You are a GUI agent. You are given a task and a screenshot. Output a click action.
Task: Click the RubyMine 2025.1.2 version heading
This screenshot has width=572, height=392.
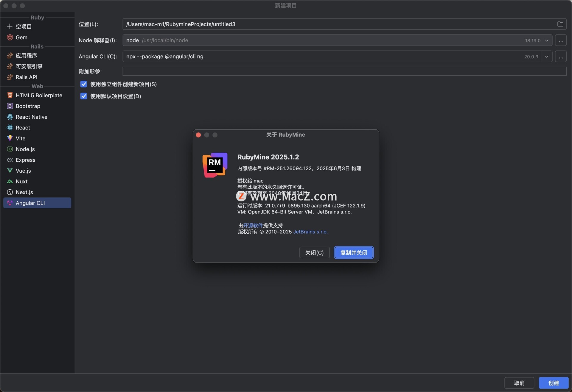268,157
